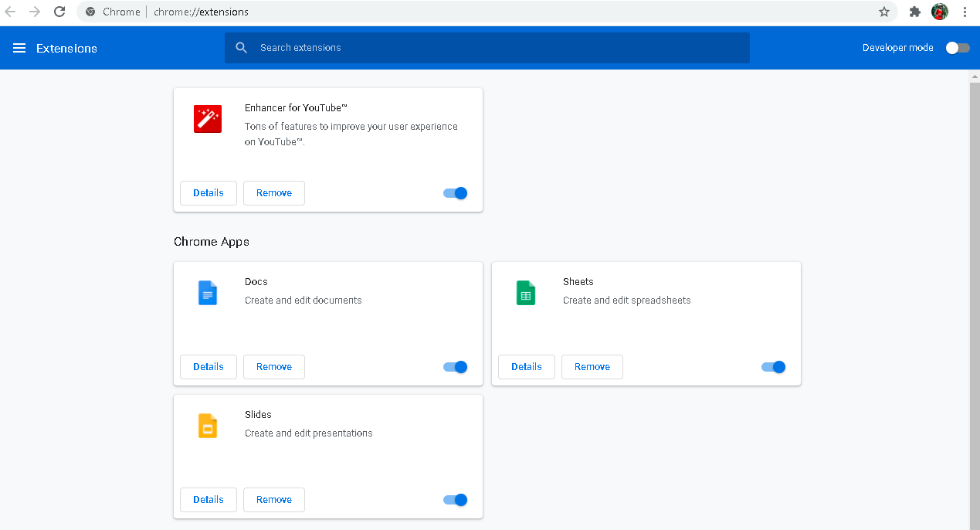This screenshot has width=980, height=530.
Task: Open the Extensions hamburger menu
Action: pyautogui.click(x=19, y=48)
